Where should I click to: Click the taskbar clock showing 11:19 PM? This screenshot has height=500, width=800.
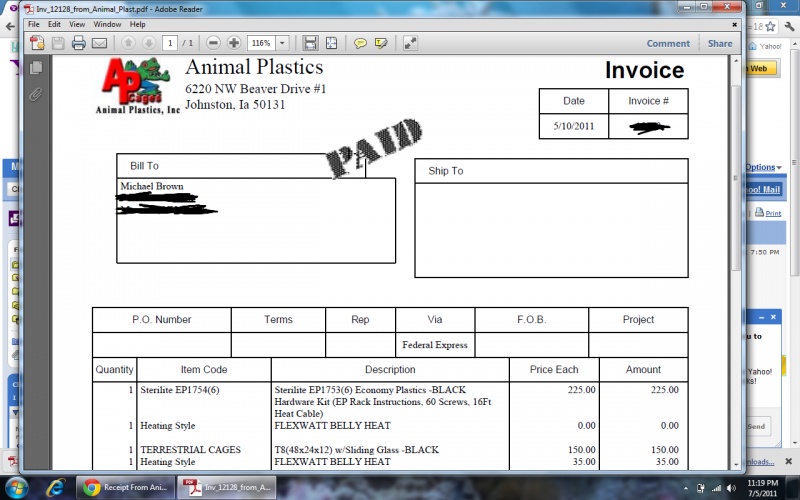coord(763,488)
